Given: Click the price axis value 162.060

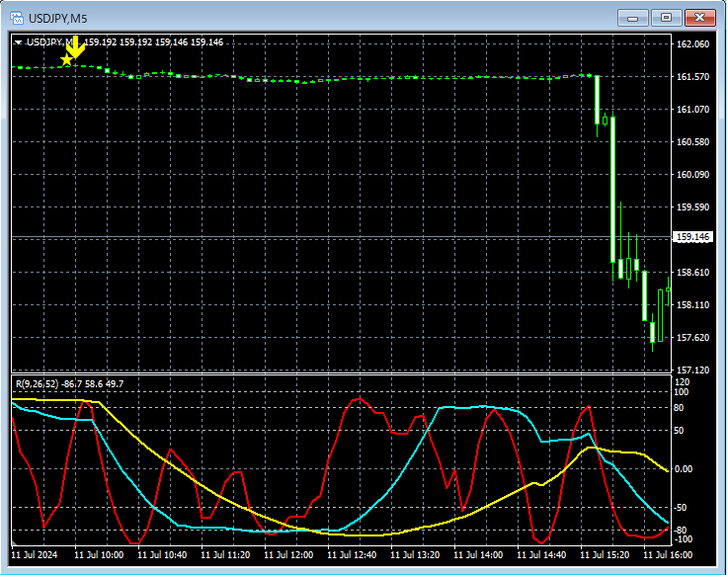Looking at the screenshot, I should tap(692, 44).
